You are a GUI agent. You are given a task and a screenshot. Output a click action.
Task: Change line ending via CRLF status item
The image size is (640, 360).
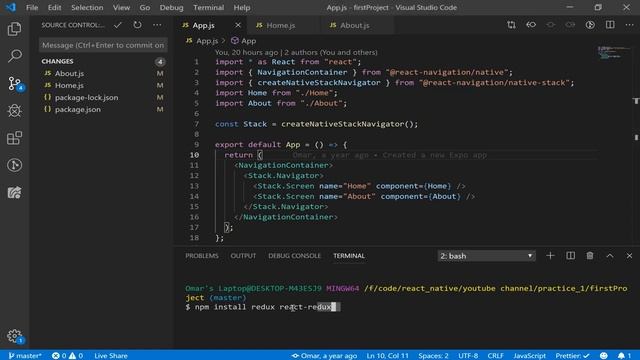[496, 356]
